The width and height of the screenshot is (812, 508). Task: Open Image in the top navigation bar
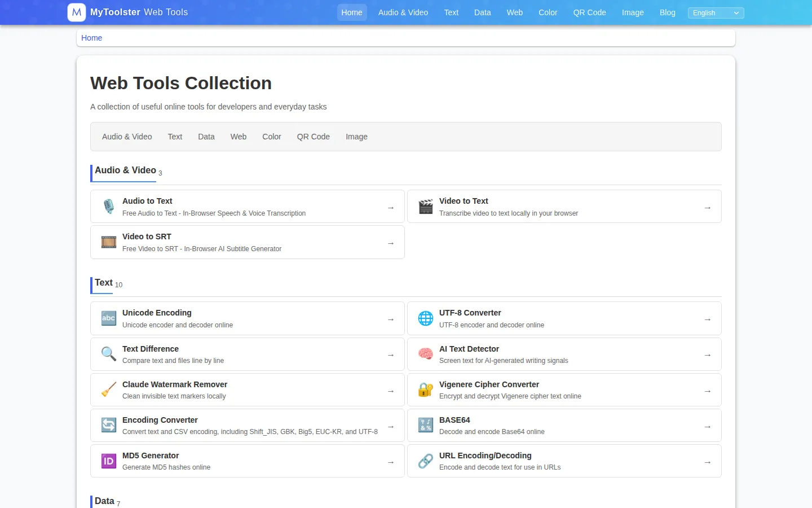[x=633, y=12]
